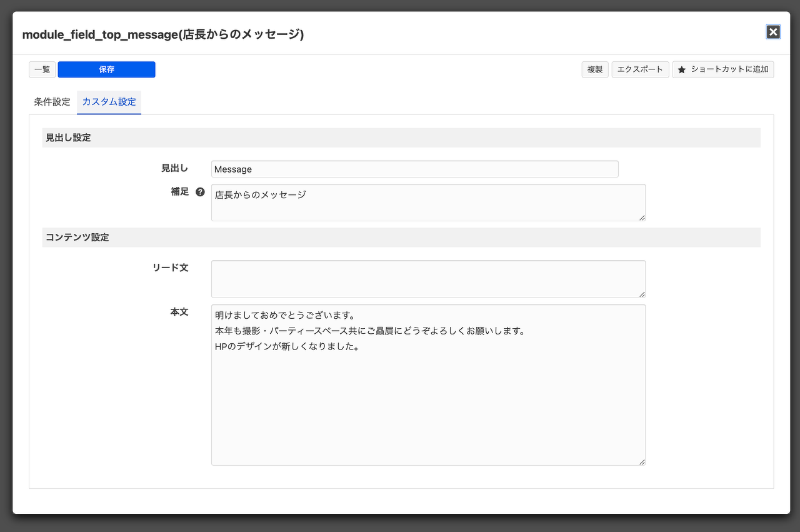This screenshot has width=800, height=532.
Task: Click the 複製 button
Action: tap(594, 69)
